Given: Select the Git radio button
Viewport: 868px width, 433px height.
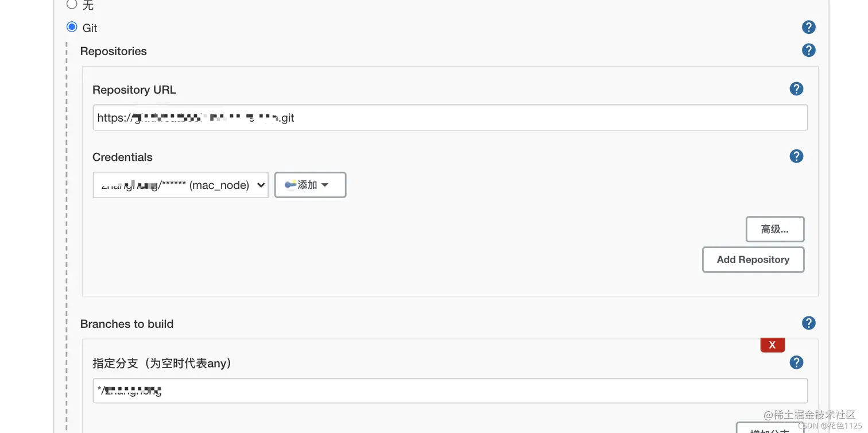Looking at the screenshot, I should click(x=72, y=27).
